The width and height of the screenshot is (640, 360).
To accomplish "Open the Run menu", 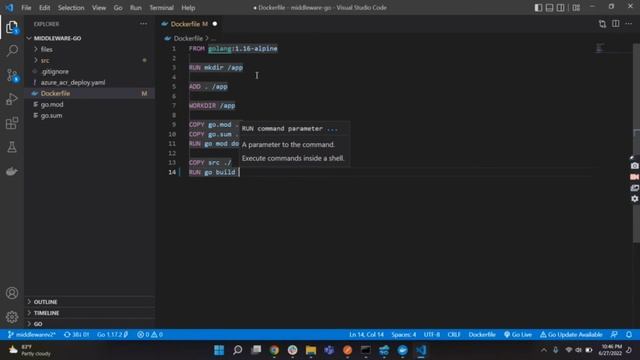I will click(x=136, y=7).
